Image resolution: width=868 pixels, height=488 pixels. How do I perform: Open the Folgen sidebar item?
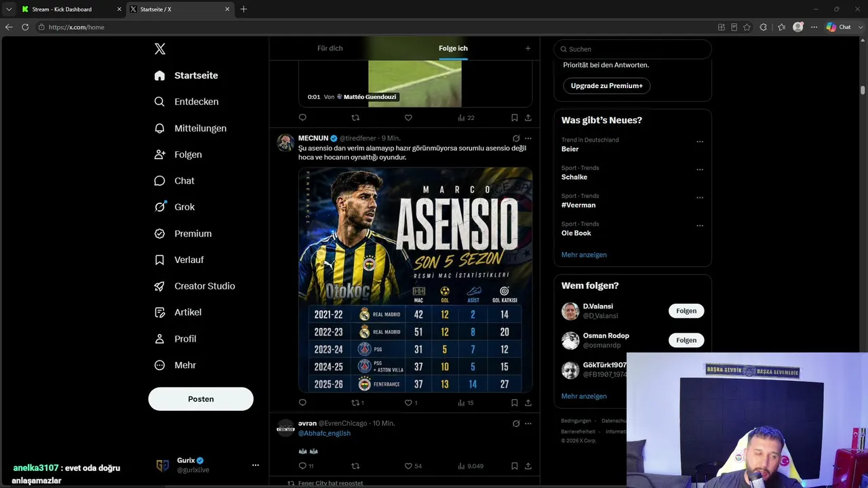[178, 155]
